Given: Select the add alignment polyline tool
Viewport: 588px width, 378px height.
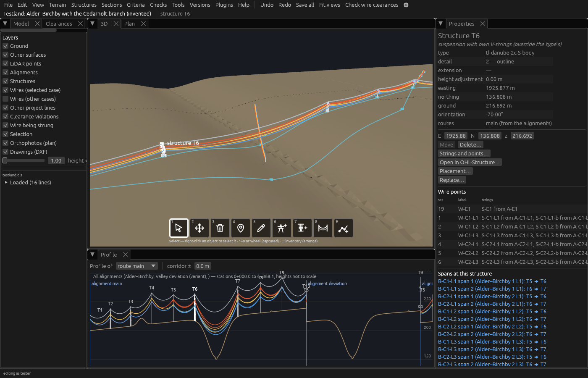Looking at the screenshot, I should pyautogui.click(x=343, y=228).
